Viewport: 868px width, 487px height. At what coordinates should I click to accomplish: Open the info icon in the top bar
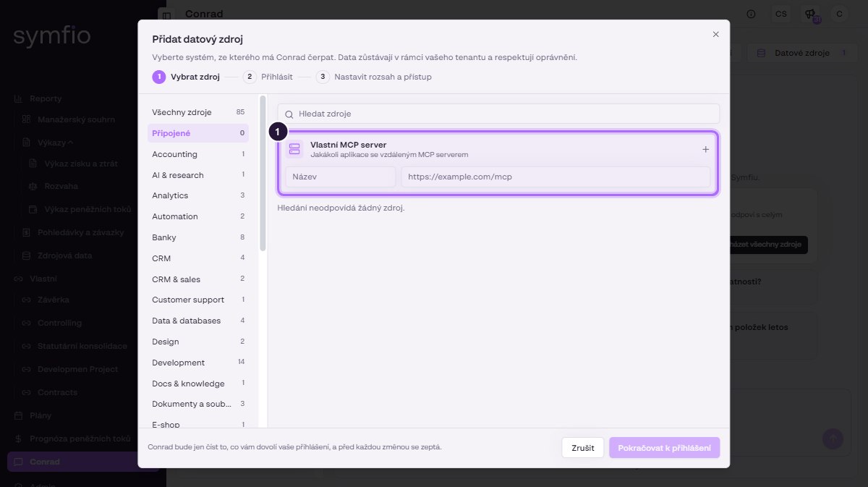pyautogui.click(x=751, y=14)
